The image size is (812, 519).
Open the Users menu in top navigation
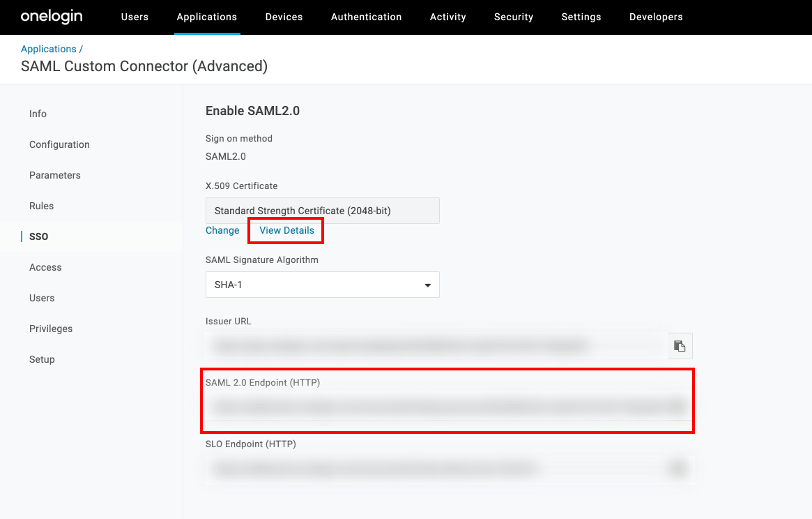point(135,17)
